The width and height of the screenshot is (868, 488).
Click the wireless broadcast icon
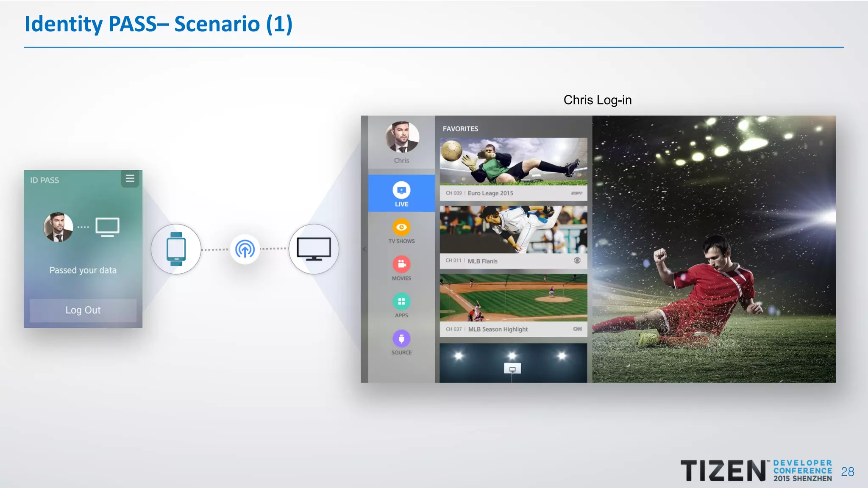point(245,249)
